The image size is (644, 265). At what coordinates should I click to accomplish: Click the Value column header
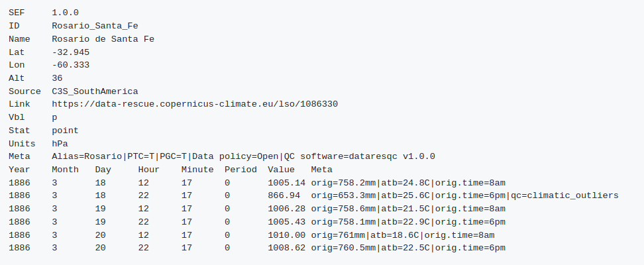click(281, 170)
